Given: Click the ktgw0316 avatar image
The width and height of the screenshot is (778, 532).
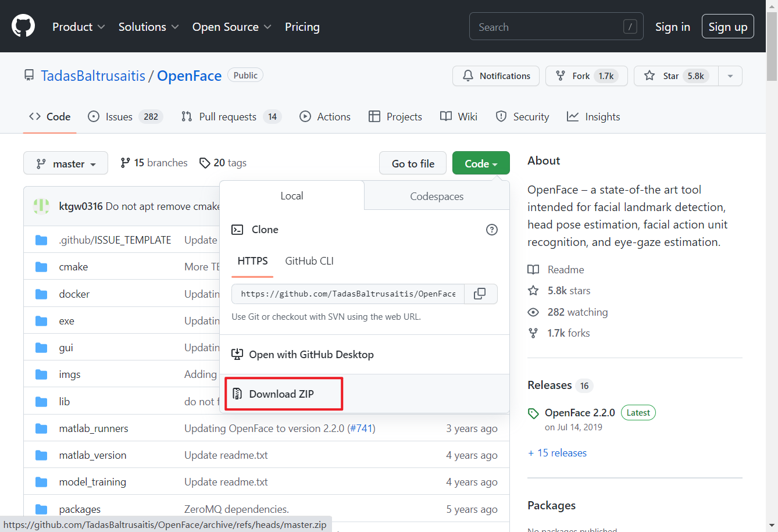Looking at the screenshot, I should pyautogui.click(x=41, y=206).
